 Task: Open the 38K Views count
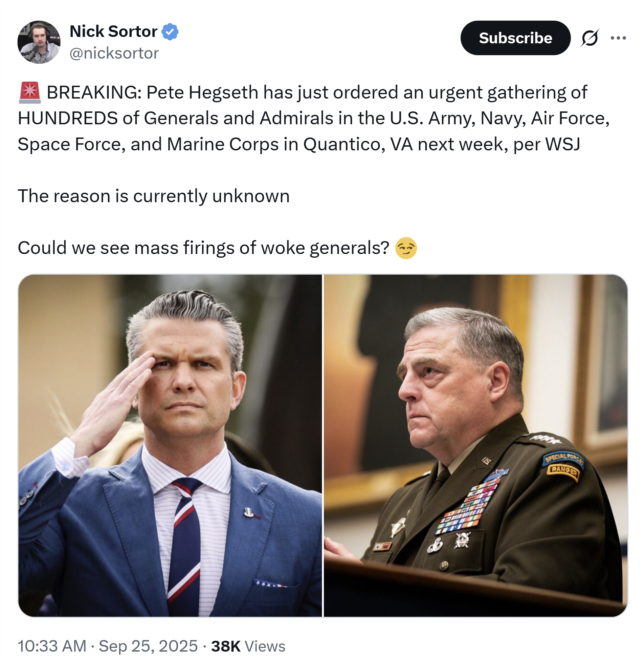(x=248, y=646)
